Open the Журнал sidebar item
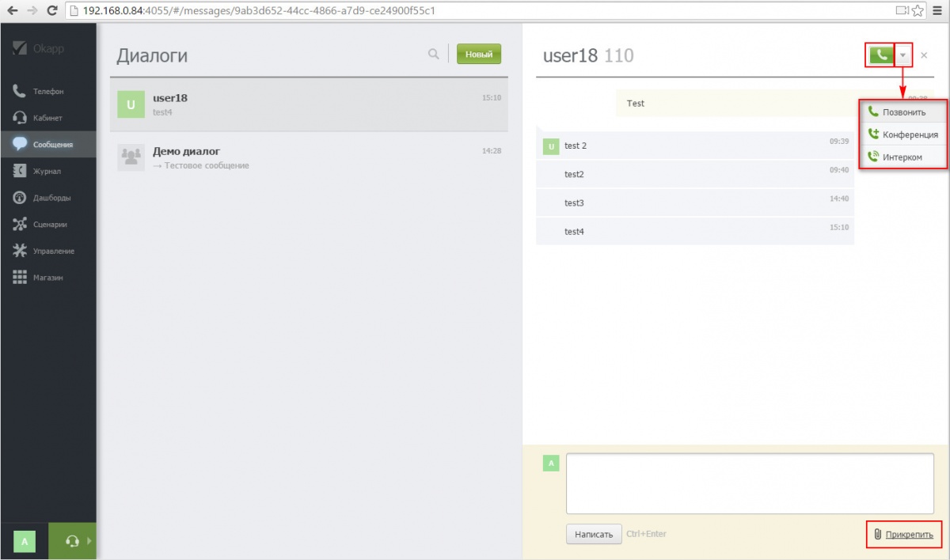This screenshot has height=560, width=950. (47, 171)
